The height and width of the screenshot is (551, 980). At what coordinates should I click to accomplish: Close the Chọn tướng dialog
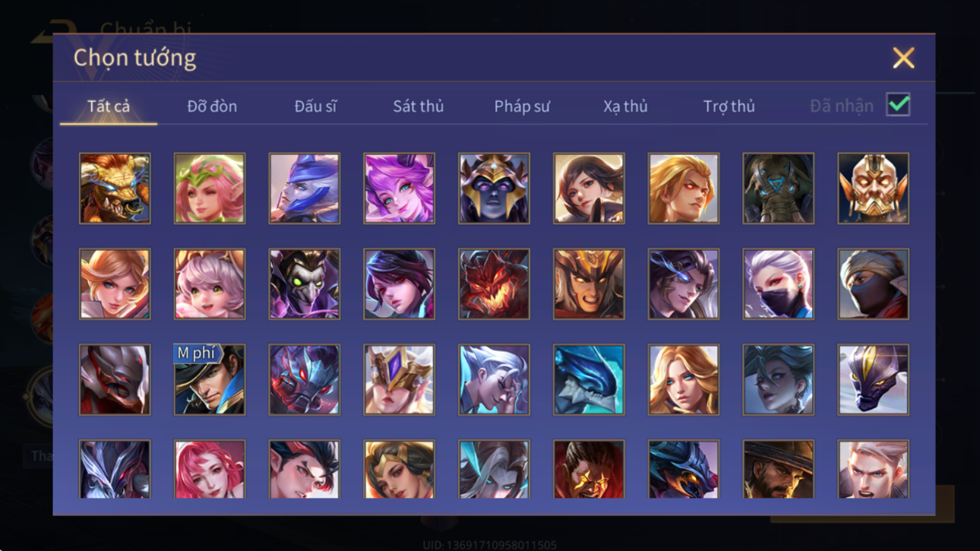click(x=903, y=58)
